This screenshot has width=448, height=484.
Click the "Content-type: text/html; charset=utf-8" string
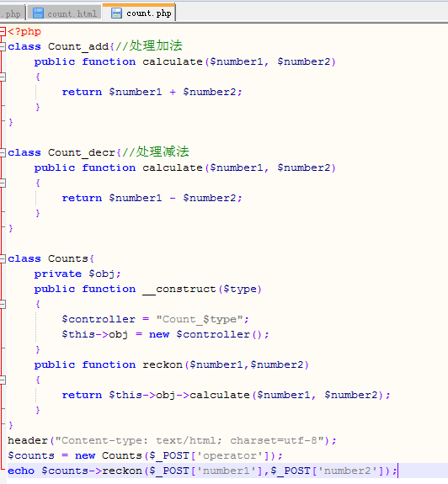pyautogui.click(x=189, y=440)
